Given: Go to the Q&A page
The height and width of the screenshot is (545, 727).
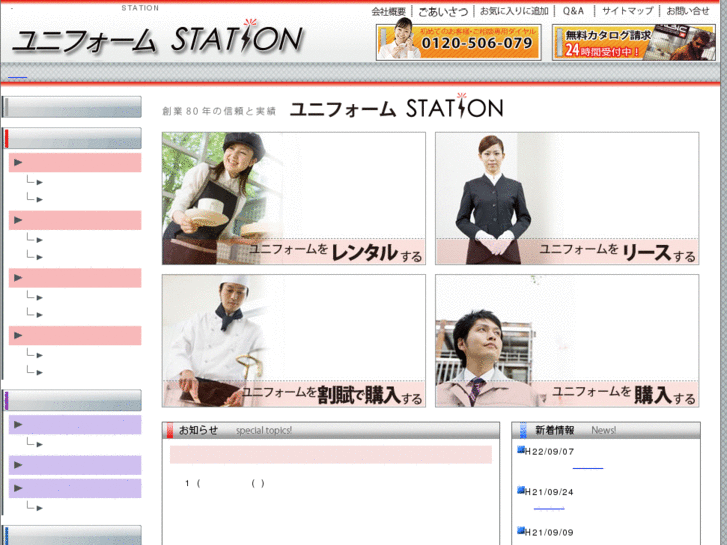Looking at the screenshot, I should click(573, 11).
